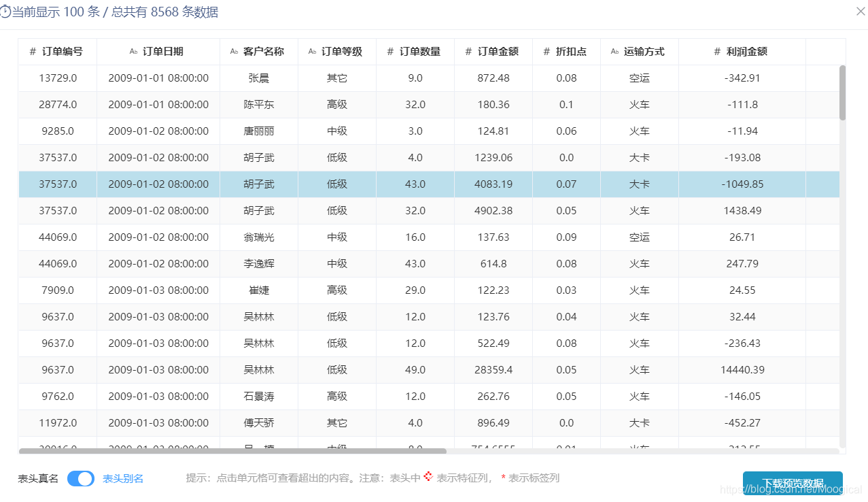868x502 pixels.
Task: Click customer name cell 石景涛
Action: point(259,397)
